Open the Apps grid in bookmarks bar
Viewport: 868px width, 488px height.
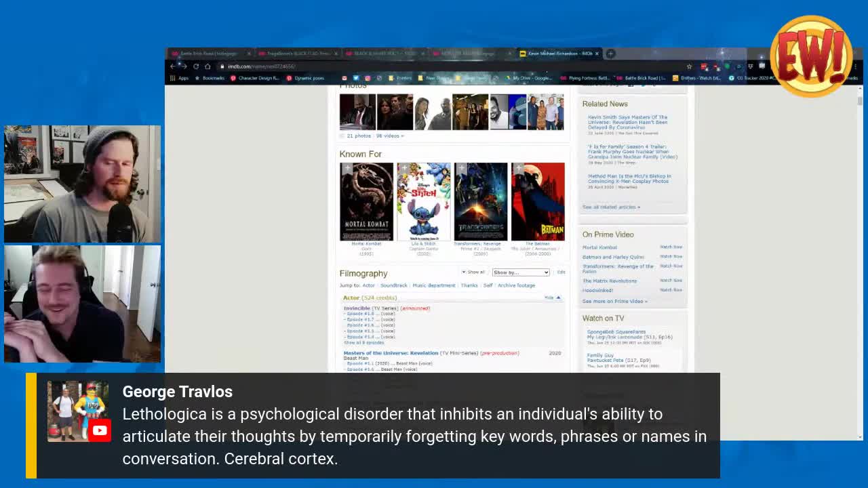179,78
